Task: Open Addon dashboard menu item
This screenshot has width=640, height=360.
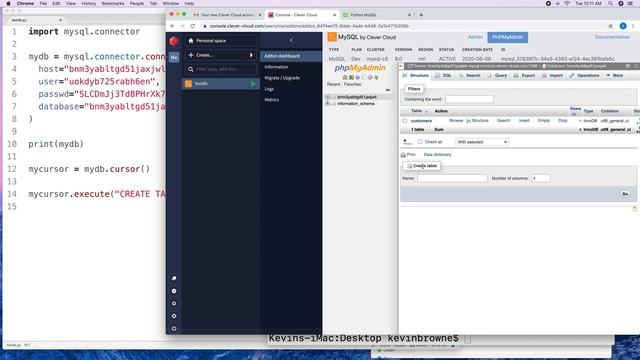Action: (291, 56)
